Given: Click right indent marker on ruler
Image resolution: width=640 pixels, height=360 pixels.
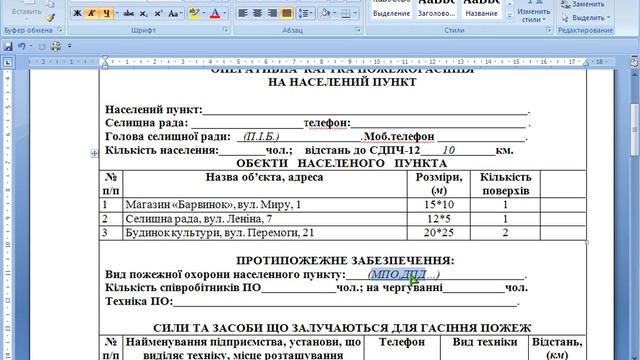Looking at the screenshot, I should (x=586, y=63).
